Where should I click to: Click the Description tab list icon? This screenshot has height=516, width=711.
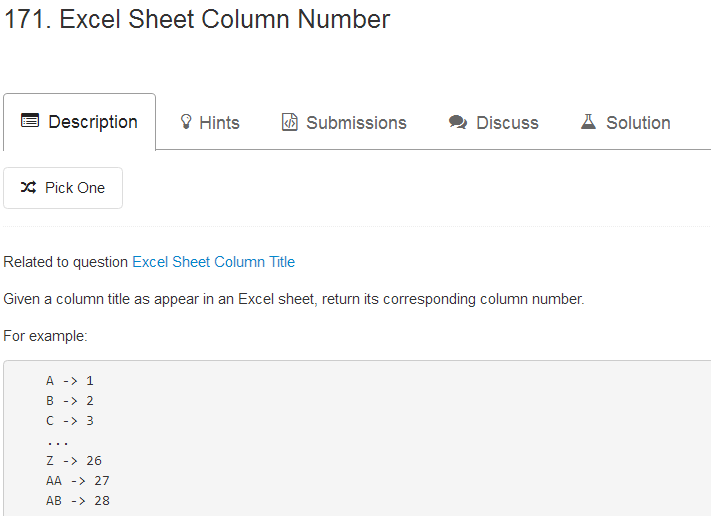pos(30,122)
